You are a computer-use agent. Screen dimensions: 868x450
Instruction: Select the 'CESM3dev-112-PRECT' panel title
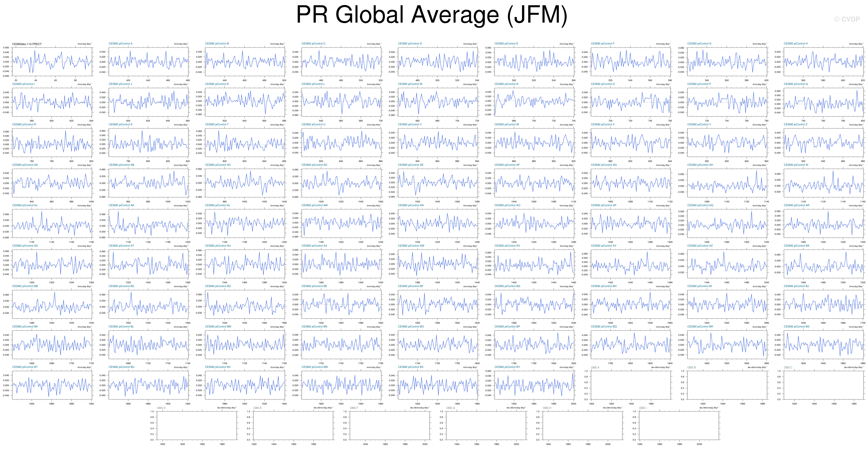click(x=27, y=44)
